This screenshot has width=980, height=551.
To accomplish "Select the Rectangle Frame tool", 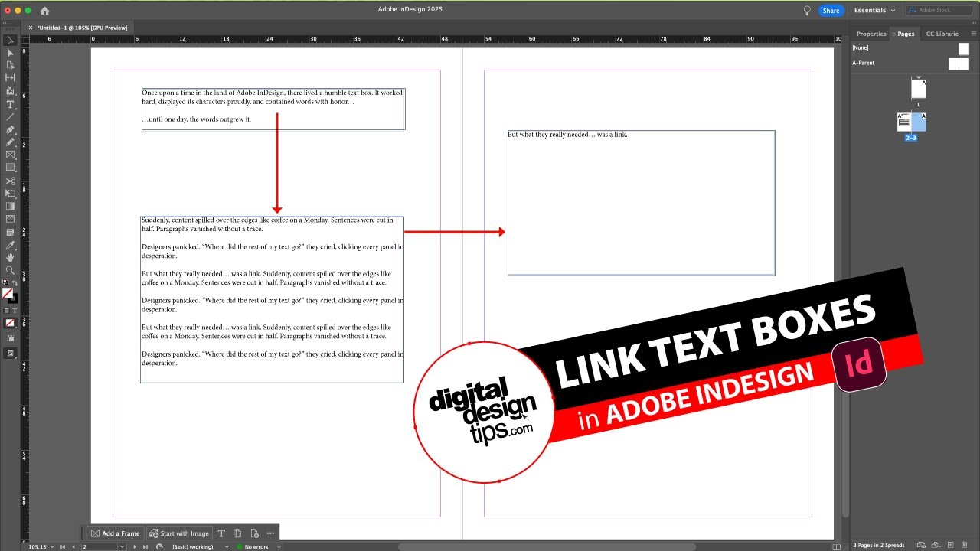I will (x=10, y=155).
